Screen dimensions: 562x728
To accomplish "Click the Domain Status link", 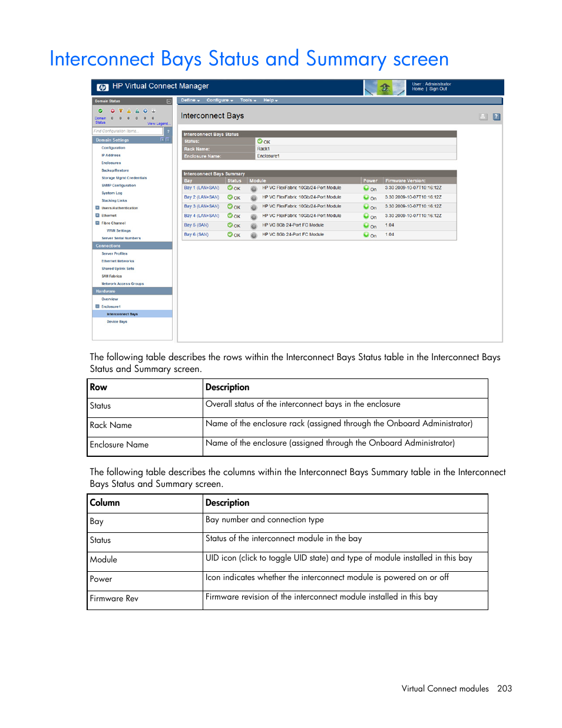I will pos(101,120).
